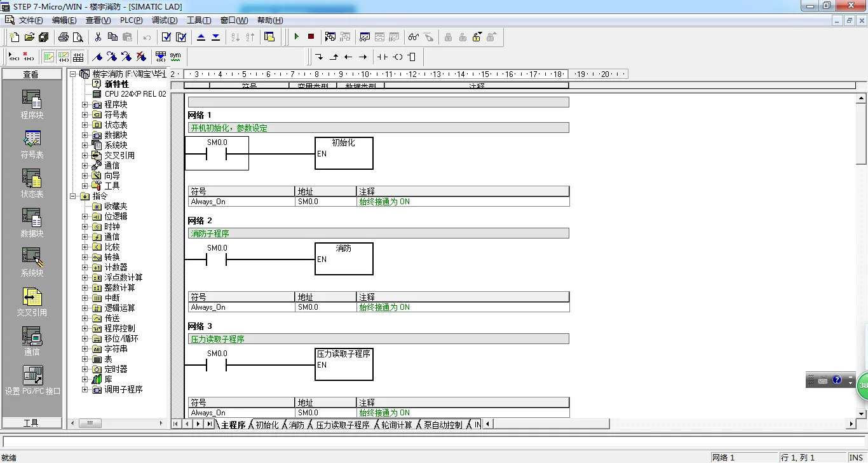The image size is (868, 463).
Task: Download the project to the PLC
Action: point(216,37)
